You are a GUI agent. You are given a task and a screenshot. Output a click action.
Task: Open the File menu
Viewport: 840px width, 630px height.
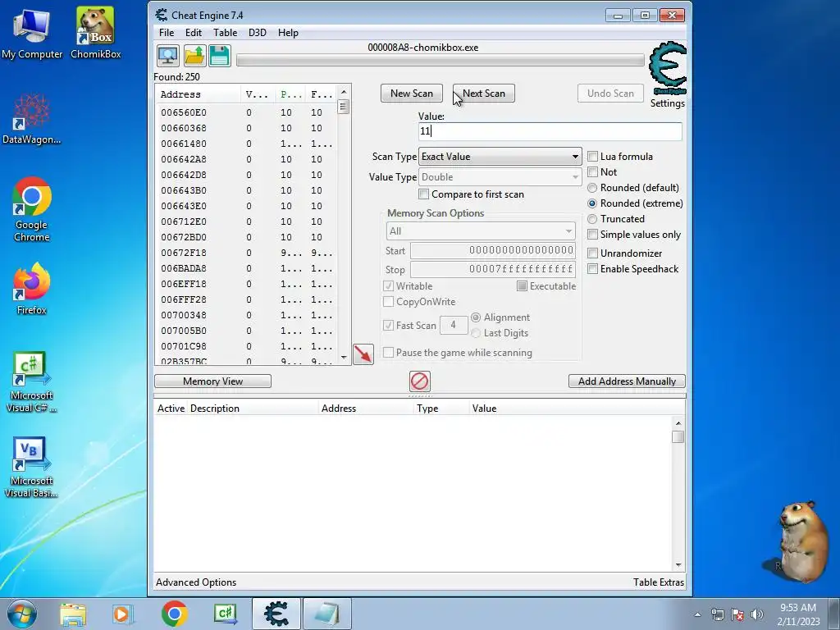pyautogui.click(x=167, y=33)
